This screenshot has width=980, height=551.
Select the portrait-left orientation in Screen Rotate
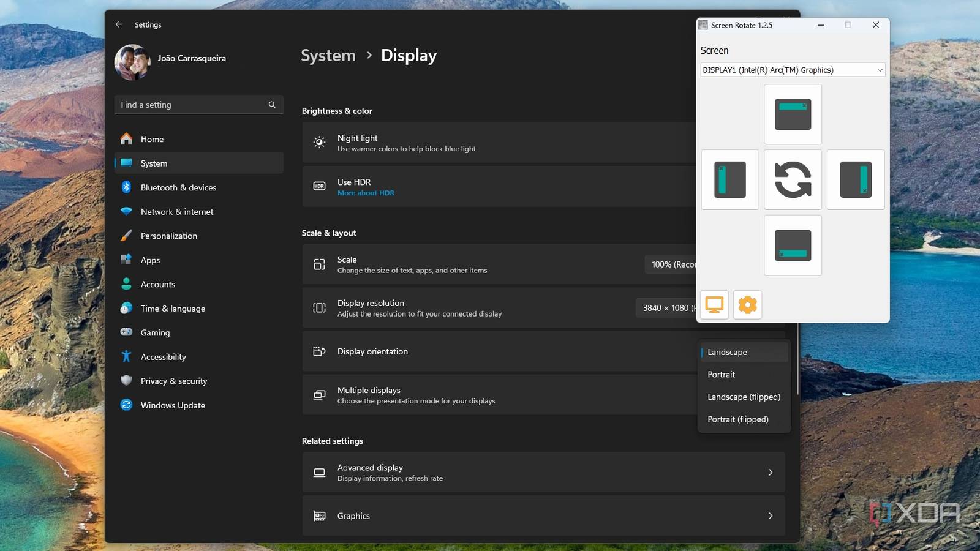click(x=729, y=179)
